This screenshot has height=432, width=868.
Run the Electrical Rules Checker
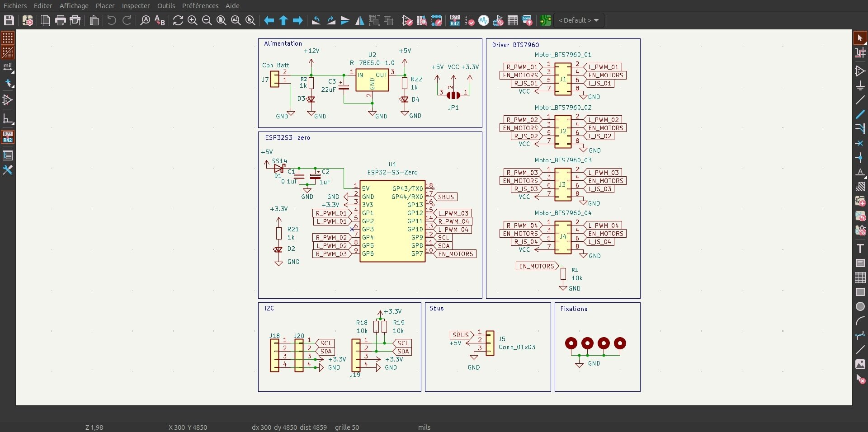(469, 20)
